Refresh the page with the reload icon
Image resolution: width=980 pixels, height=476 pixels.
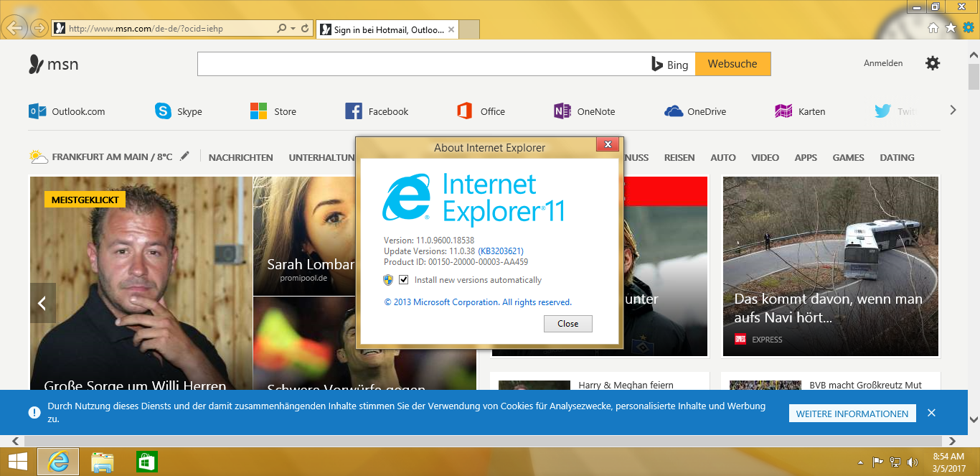point(306,29)
